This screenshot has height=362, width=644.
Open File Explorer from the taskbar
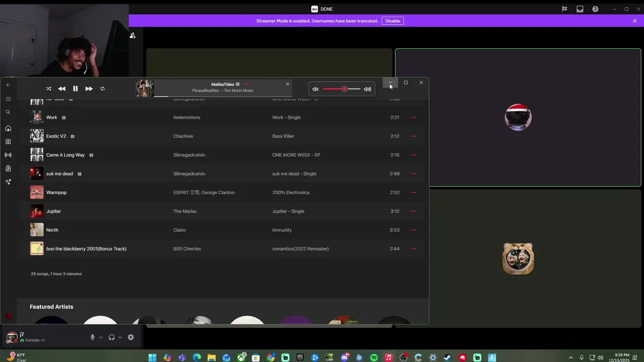click(x=212, y=357)
